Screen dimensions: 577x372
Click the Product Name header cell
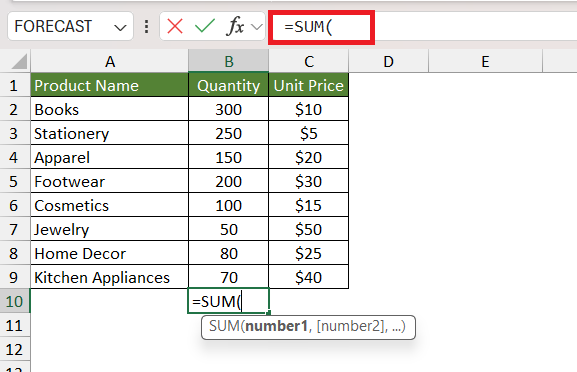point(110,85)
